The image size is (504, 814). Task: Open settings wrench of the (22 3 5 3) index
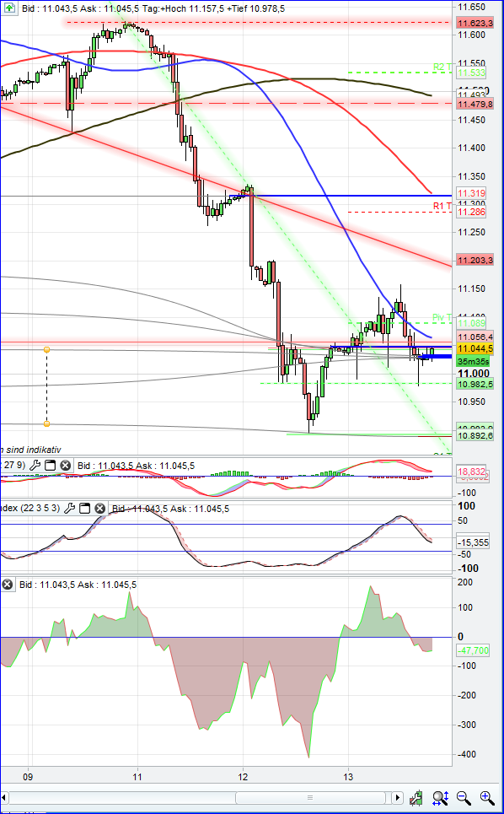[69, 509]
